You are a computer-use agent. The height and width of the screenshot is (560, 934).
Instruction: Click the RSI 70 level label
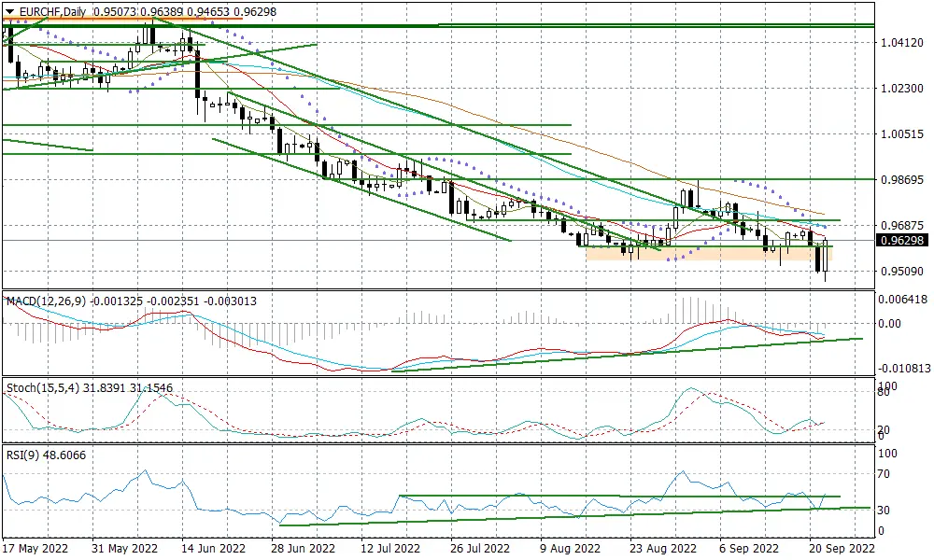[884, 474]
